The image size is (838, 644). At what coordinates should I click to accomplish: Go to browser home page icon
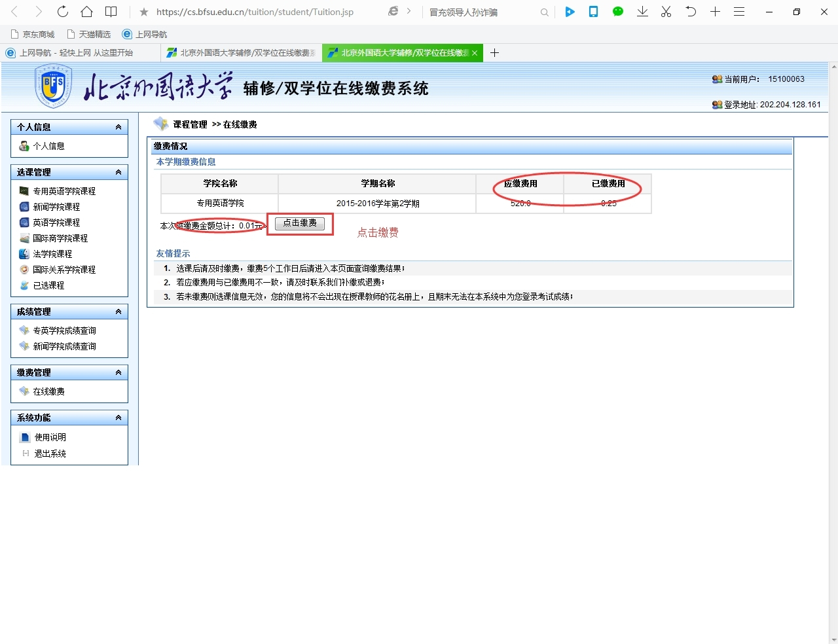86,12
